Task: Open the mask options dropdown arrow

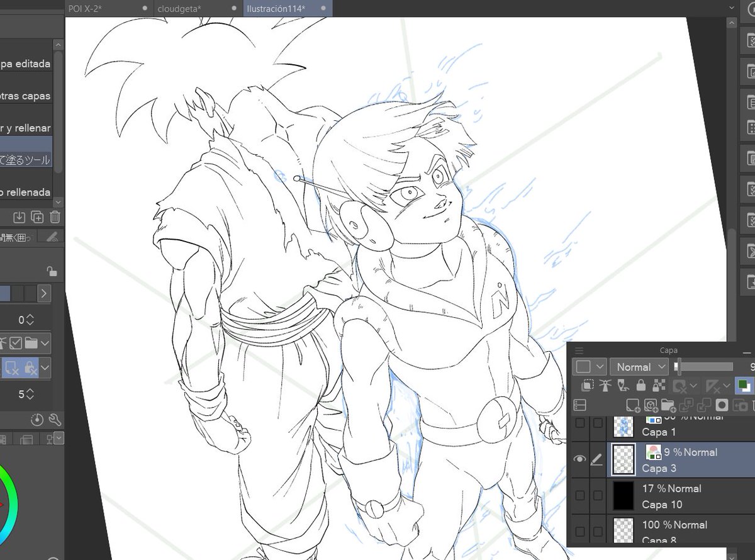Action: coord(693,385)
